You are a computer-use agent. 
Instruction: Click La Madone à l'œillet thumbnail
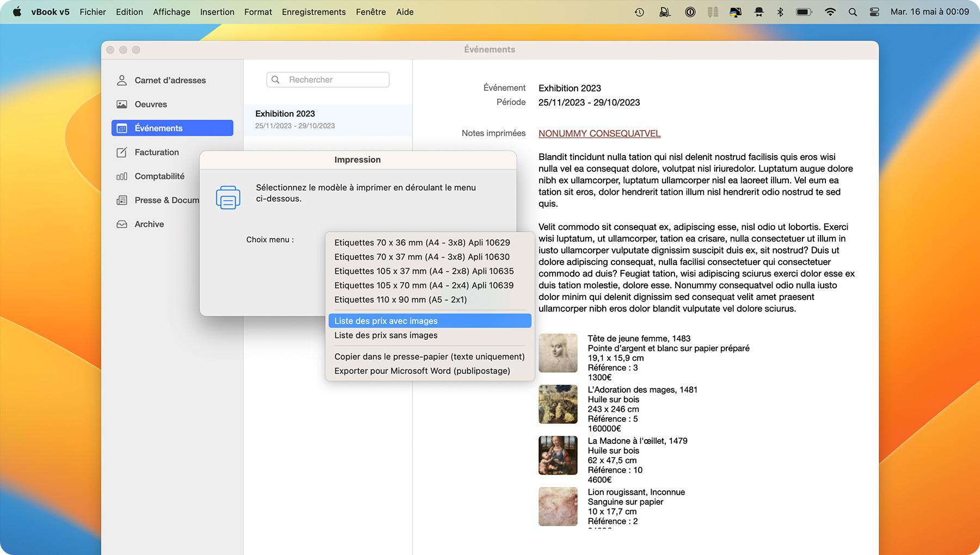coord(558,455)
